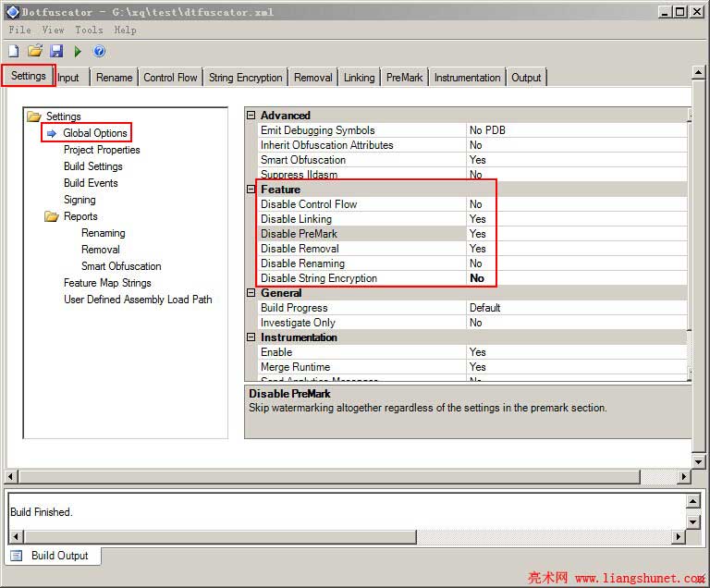Select Global Options in settings tree
This screenshot has height=588, width=710.
[94, 133]
